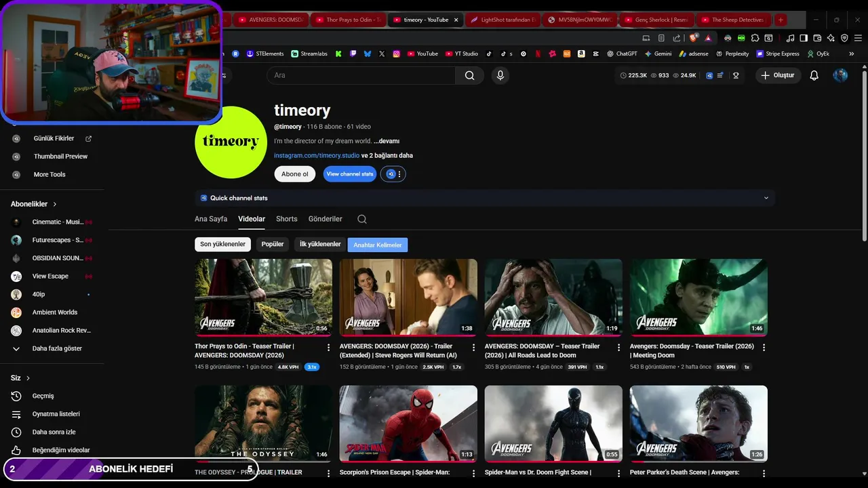Show hidden bookmarks with the double chevron
This screenshot has height=488, width=868.
(x=851, y=54)
